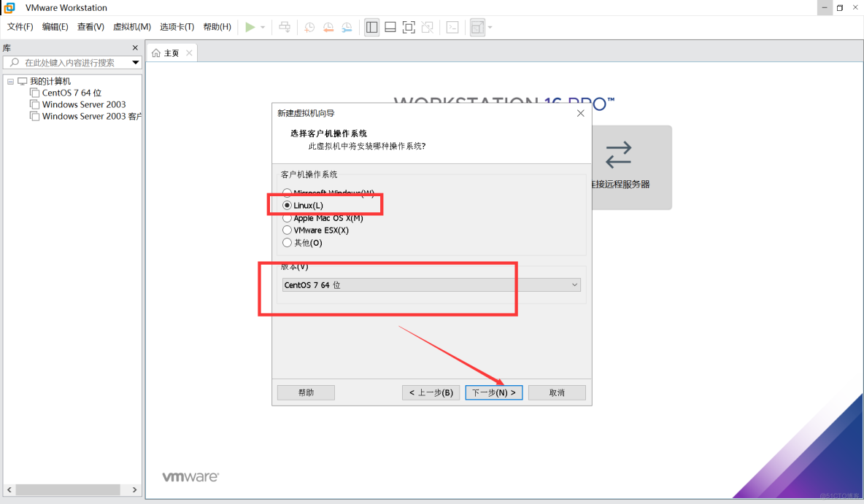Click the 上一步(B) back button
Viewport: 864px width, 504px height.
(x=431, y=392)
